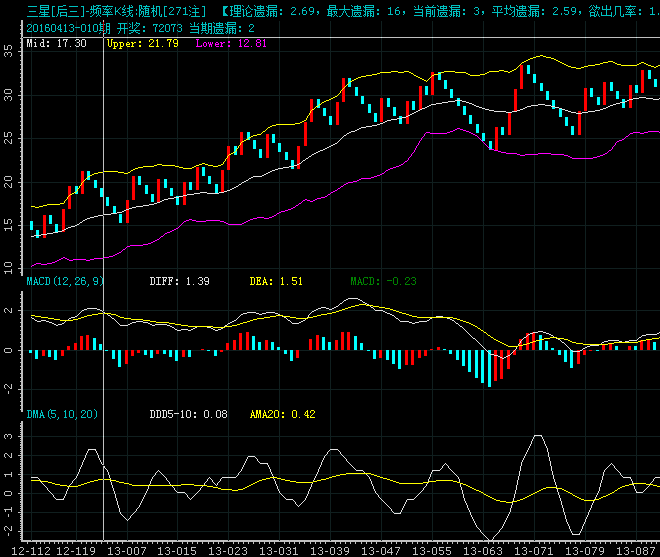
Task: Click the yellow DEA: 1.51 readout
Action: [276, 283]
